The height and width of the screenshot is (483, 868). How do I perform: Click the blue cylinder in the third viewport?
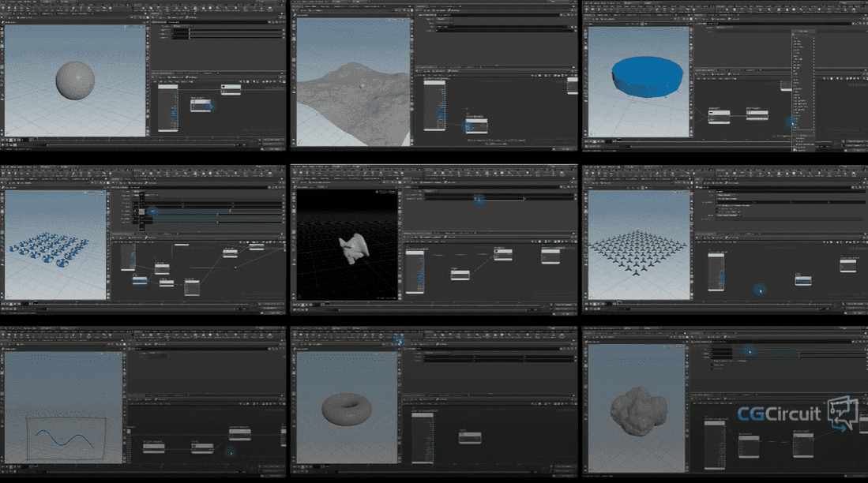click(x=647, y=77)
